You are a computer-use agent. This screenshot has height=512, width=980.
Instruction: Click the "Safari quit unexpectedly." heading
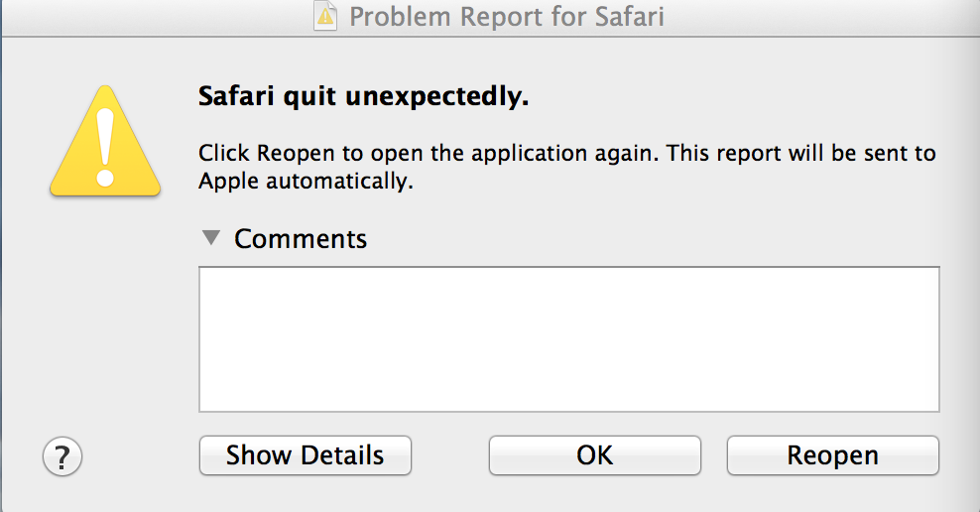[363, 98]
